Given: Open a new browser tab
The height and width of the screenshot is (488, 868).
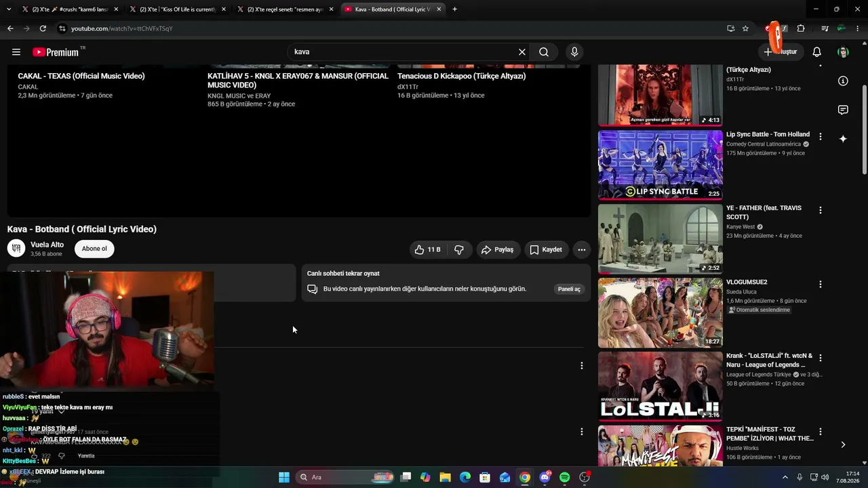Looking at the screenshot, I should coord(454,9).
